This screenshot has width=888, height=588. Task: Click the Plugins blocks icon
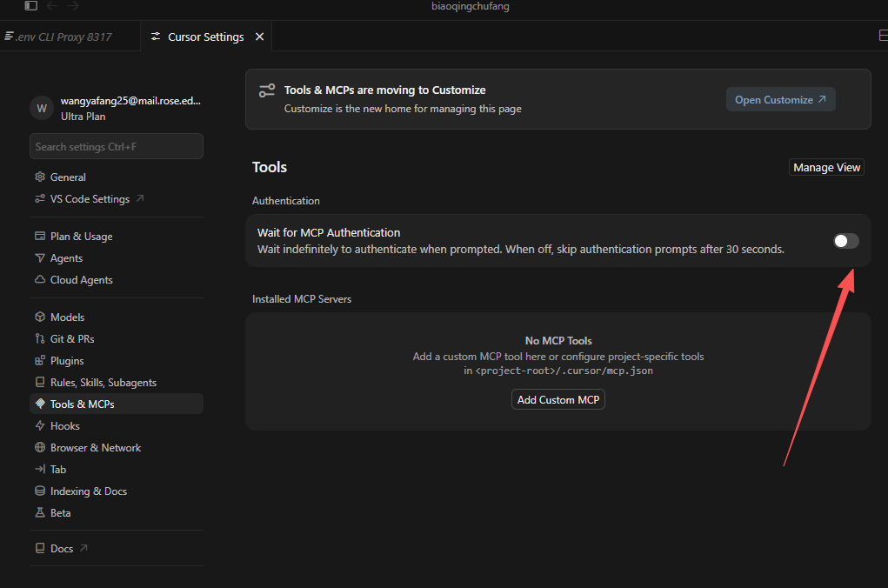click(40, 360)
